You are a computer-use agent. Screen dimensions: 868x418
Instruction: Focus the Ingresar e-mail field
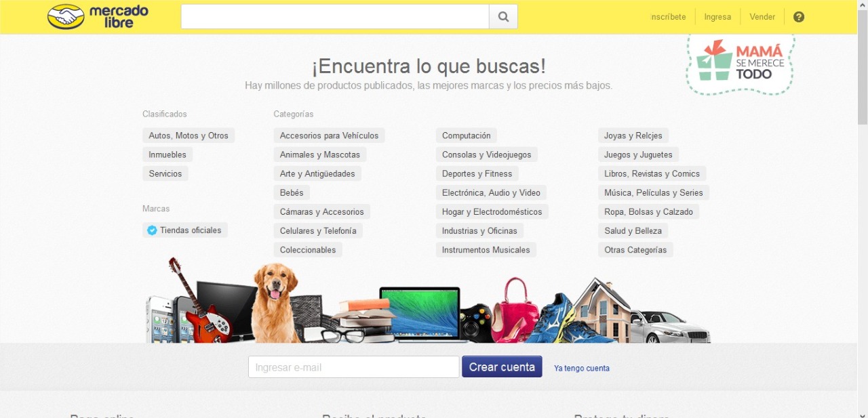point(353,367)
